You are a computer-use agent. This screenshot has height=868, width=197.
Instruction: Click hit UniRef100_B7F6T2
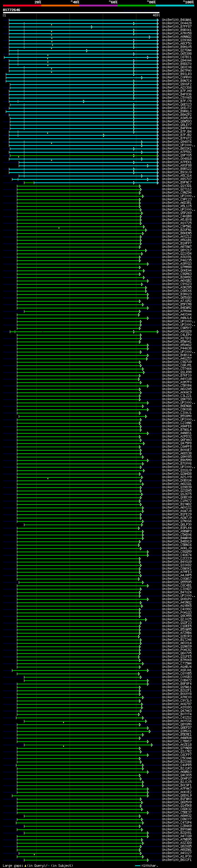pos(177,139)
